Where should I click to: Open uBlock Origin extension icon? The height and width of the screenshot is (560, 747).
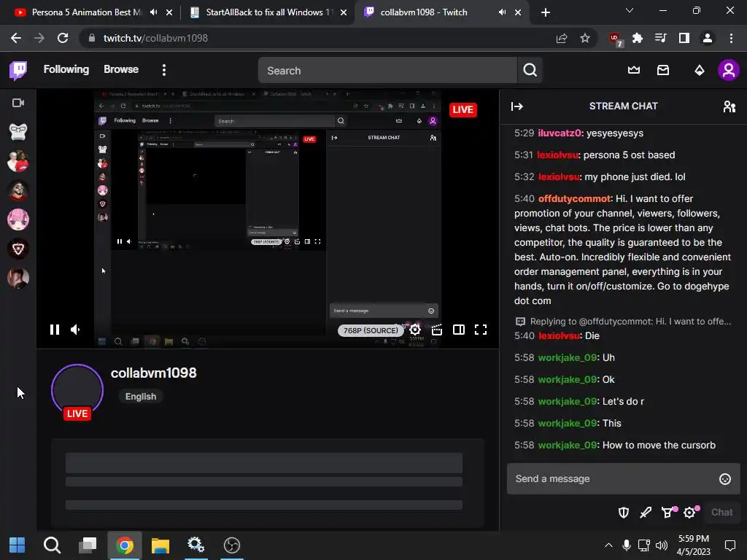615,39
